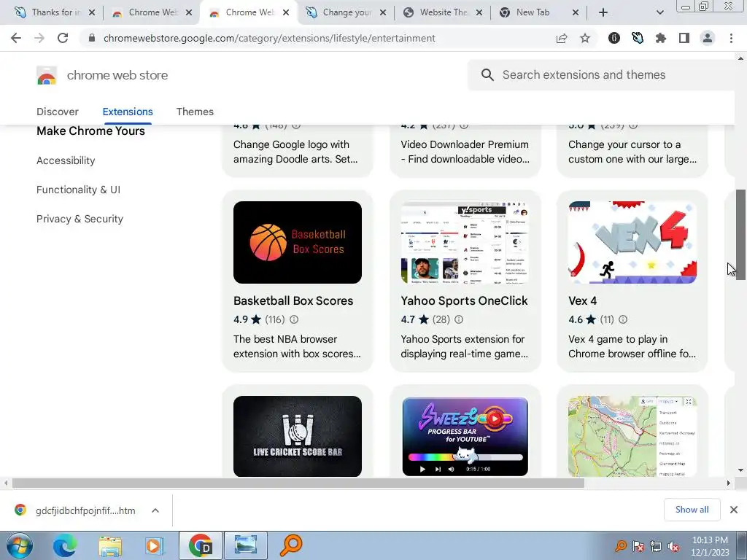Click the horizontal scrollbar right arrow
The width and height of the screenshot is (747, 560).
729,483
